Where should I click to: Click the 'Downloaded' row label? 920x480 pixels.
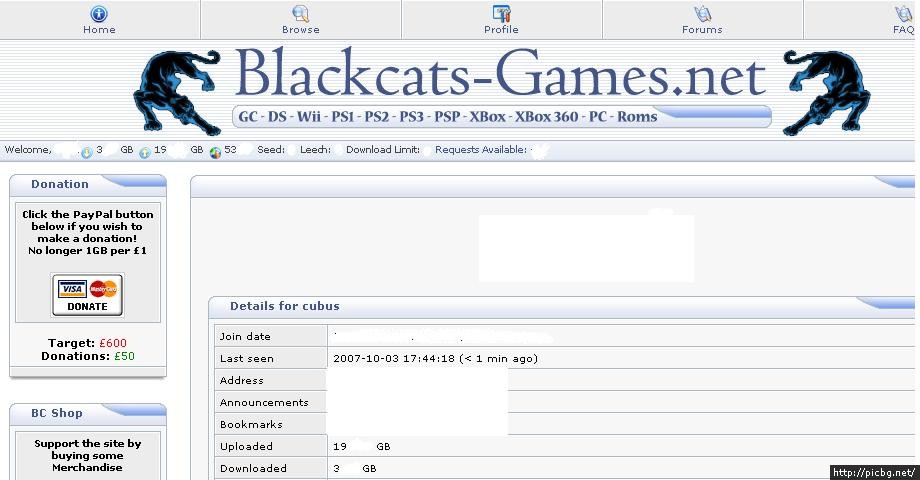coord(253,468)
